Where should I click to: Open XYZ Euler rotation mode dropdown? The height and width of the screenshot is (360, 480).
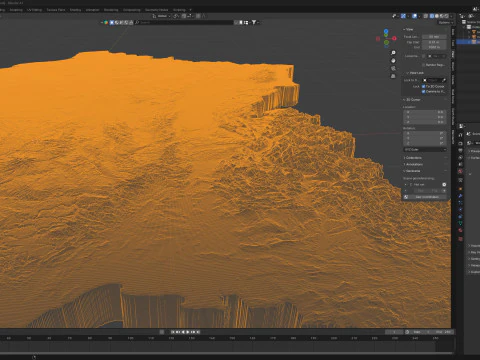425,150
